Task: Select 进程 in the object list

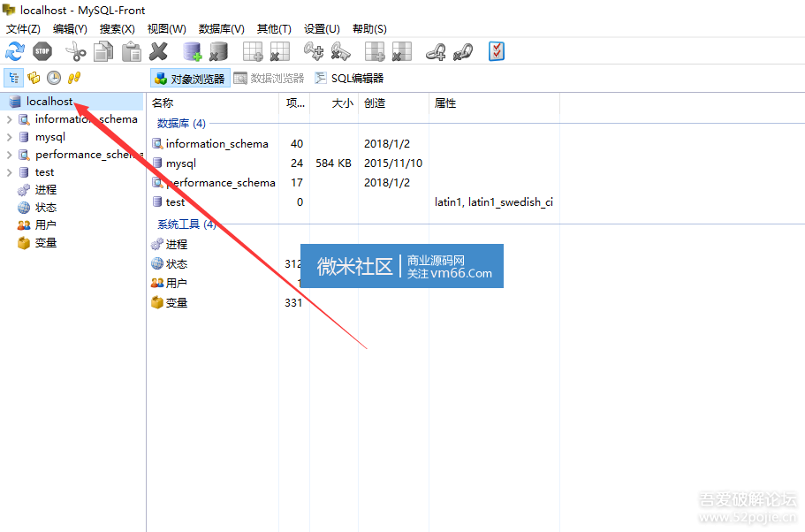Action: pos(177,245)
